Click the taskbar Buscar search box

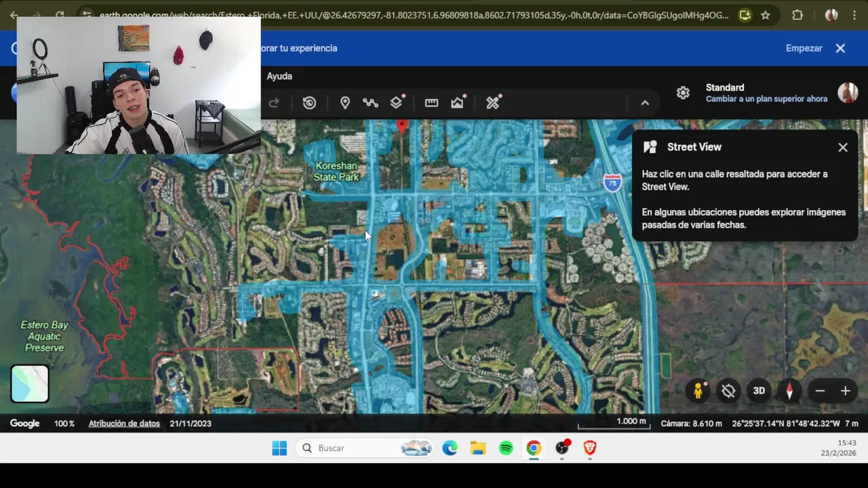pyautogui.click(x=366, y=448)
